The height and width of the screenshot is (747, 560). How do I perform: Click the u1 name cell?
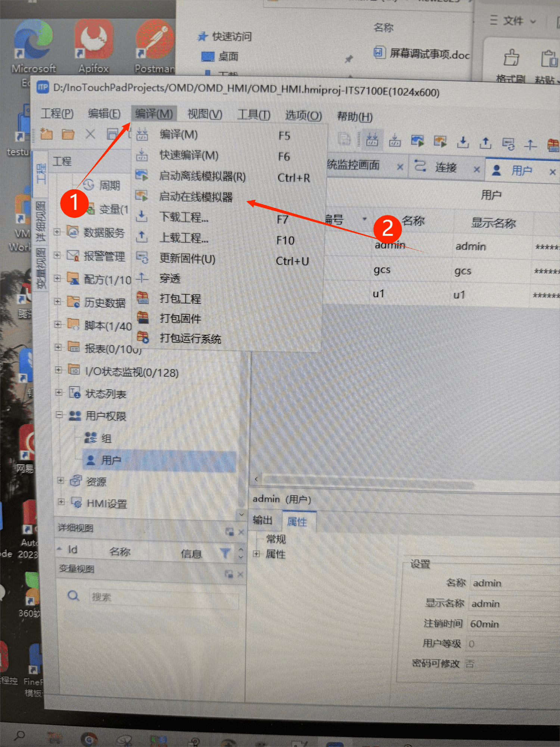pyautogui.click(x=379, y=294)
